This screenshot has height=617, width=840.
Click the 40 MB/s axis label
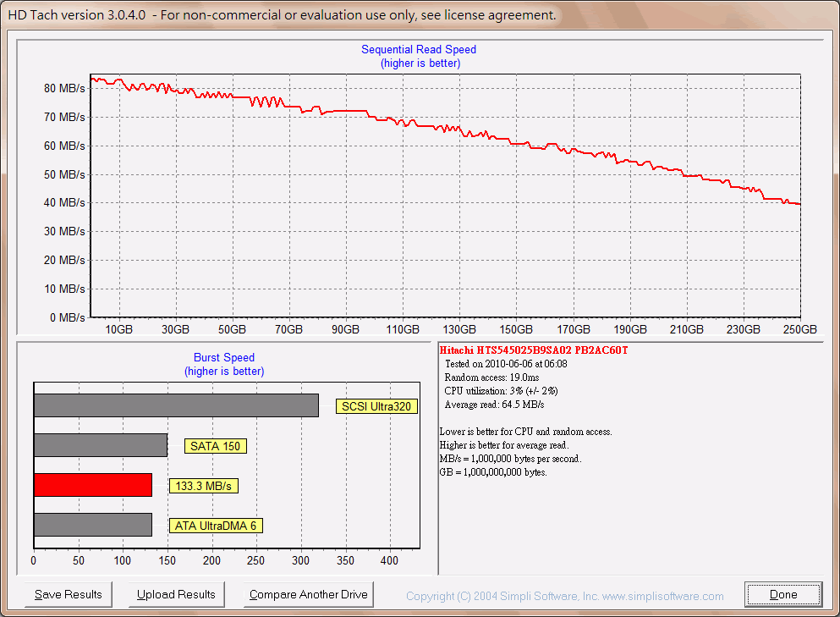(x=64, y=202)
